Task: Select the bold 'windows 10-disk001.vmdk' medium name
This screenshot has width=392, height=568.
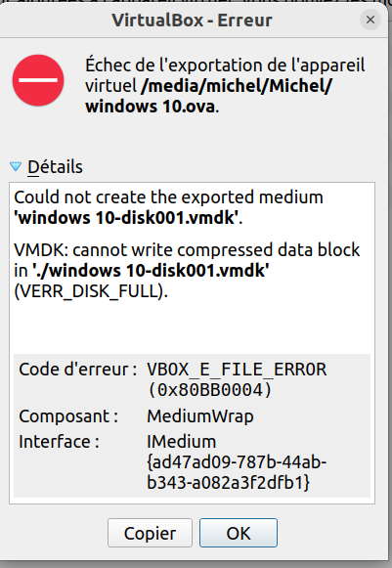Action: pos(126,218)
